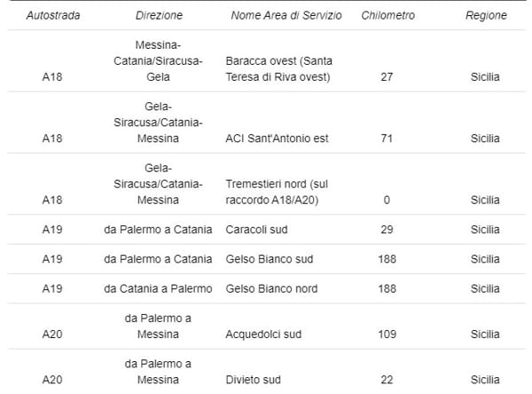Viewport: 532px width, 394px height.
Task: Select the Gelso Bianco sud entry
Action: [x=269, y=259]
